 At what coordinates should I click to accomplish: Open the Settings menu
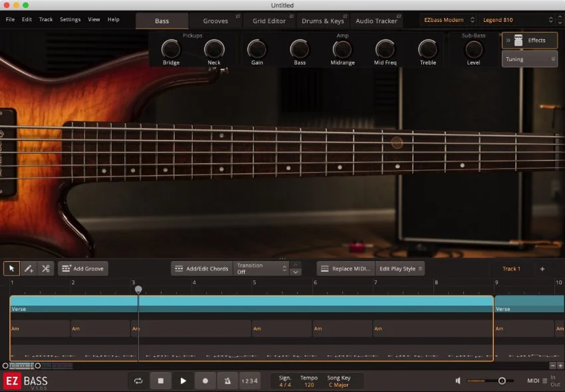point(70,19)
